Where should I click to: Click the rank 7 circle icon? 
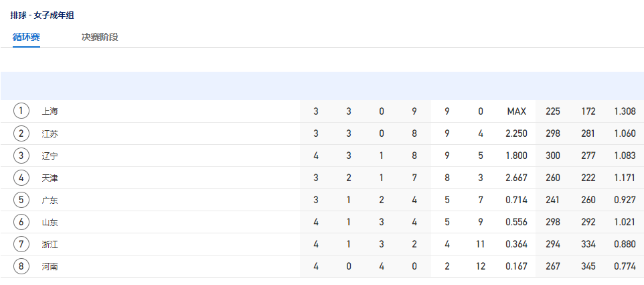pos(21,244)
